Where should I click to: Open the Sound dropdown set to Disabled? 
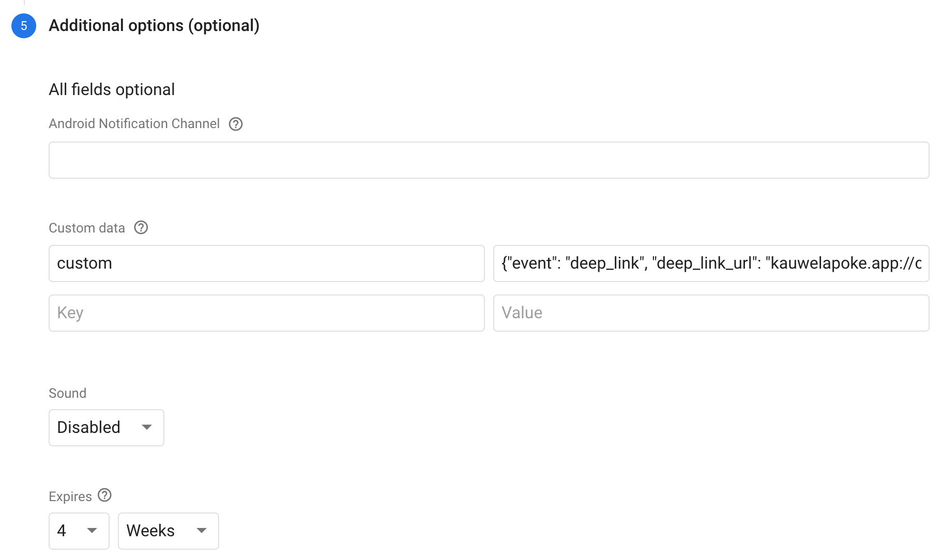[106, 428]
